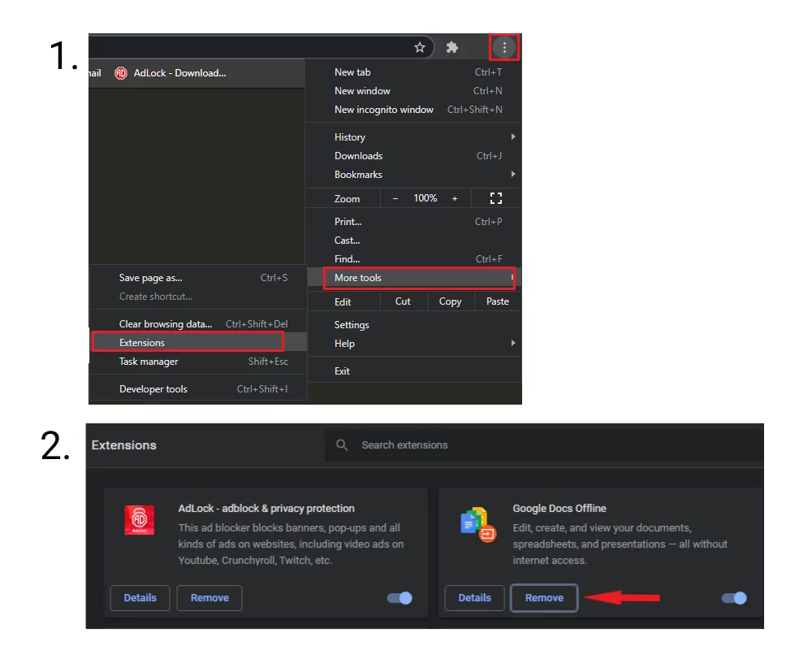Open Settings from the menu

(413, 324)
